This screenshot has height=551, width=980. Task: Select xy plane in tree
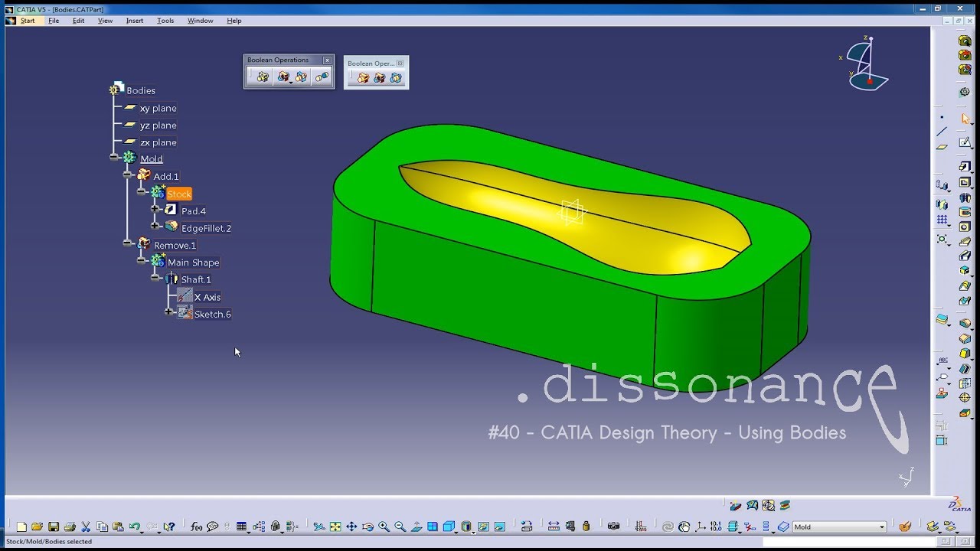[x=158, y=108]
